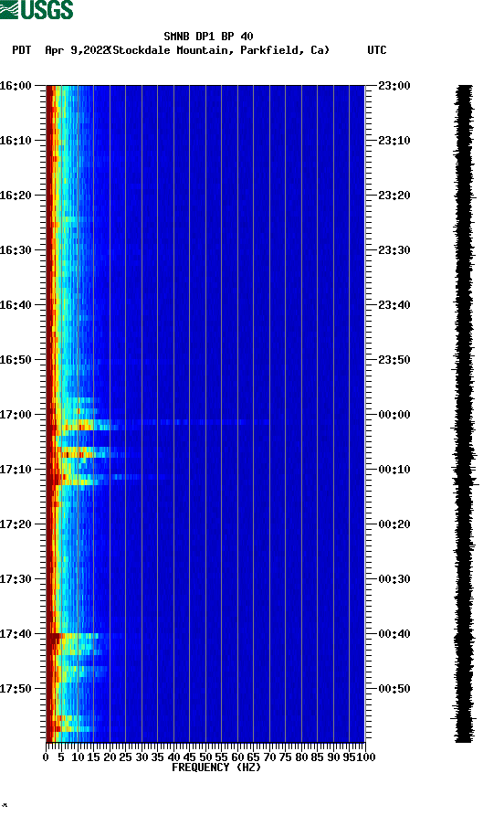Click the '23:00' UTC time label
Screen dimensions: 504x815
[x=394, y=86]
